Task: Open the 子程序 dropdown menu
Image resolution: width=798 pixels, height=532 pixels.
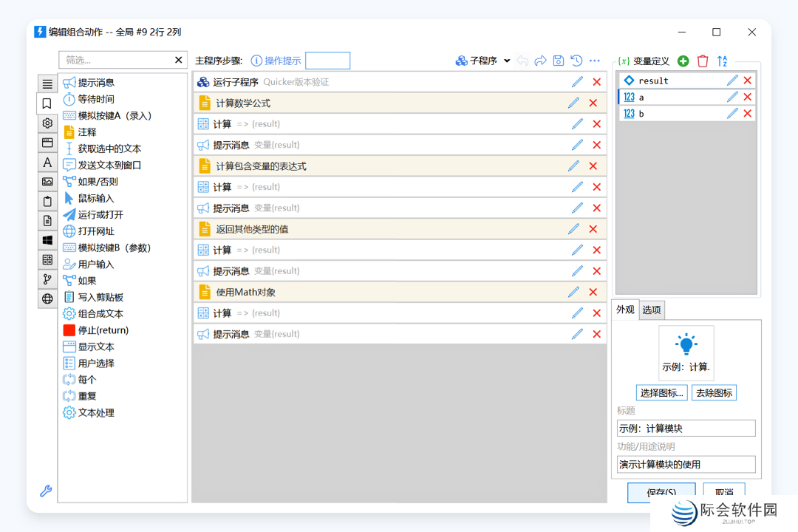Action: pyautogui.click(x=508, y=60)
